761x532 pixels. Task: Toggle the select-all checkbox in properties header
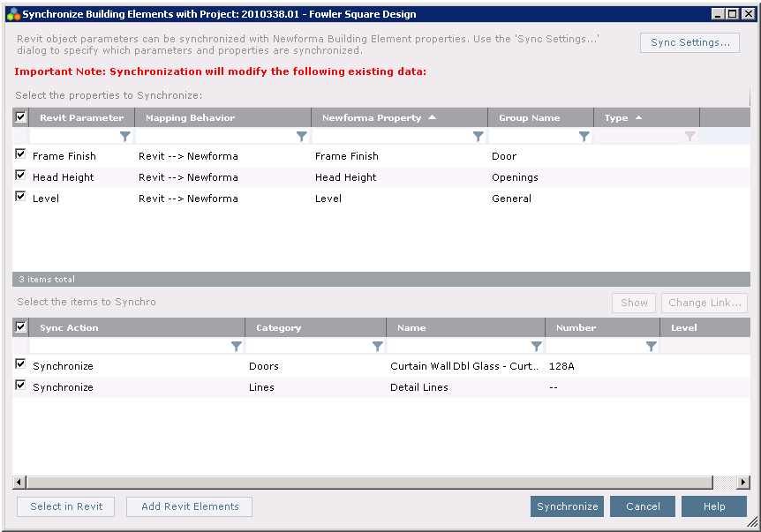pos(20,116)
